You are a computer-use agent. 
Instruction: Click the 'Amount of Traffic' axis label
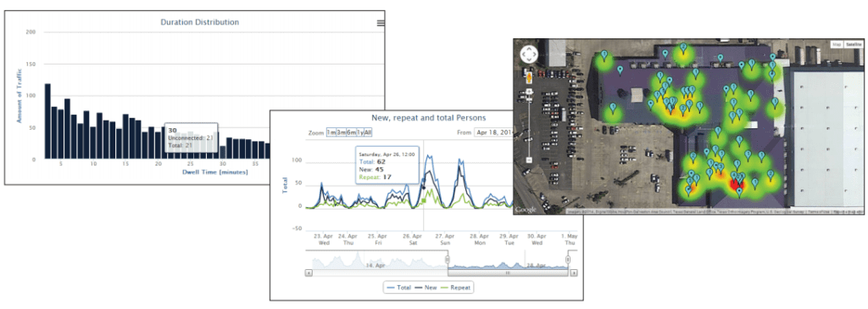19,95
